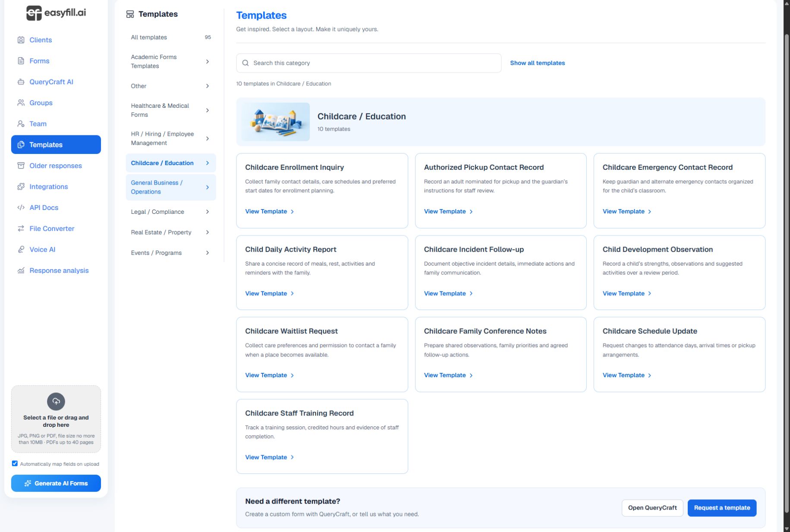The width and height of the screenshot is (790, 532).
Task: View Template for Childcare Enrollment Inquiry
Action: coord(270,211)
